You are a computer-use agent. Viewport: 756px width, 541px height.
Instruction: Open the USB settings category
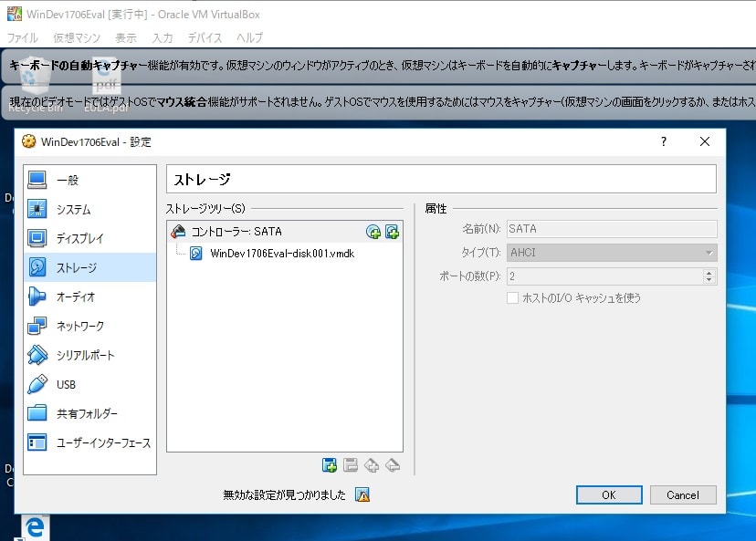(x=89, y=384)
